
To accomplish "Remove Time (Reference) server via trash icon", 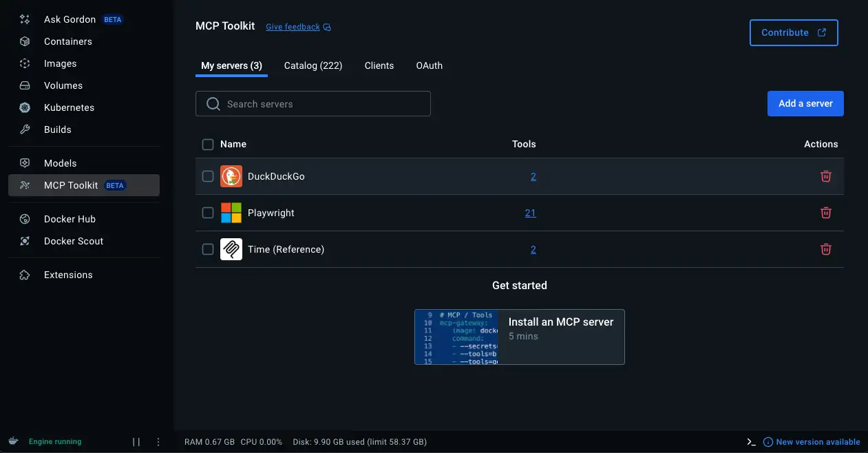I will 826,249.
